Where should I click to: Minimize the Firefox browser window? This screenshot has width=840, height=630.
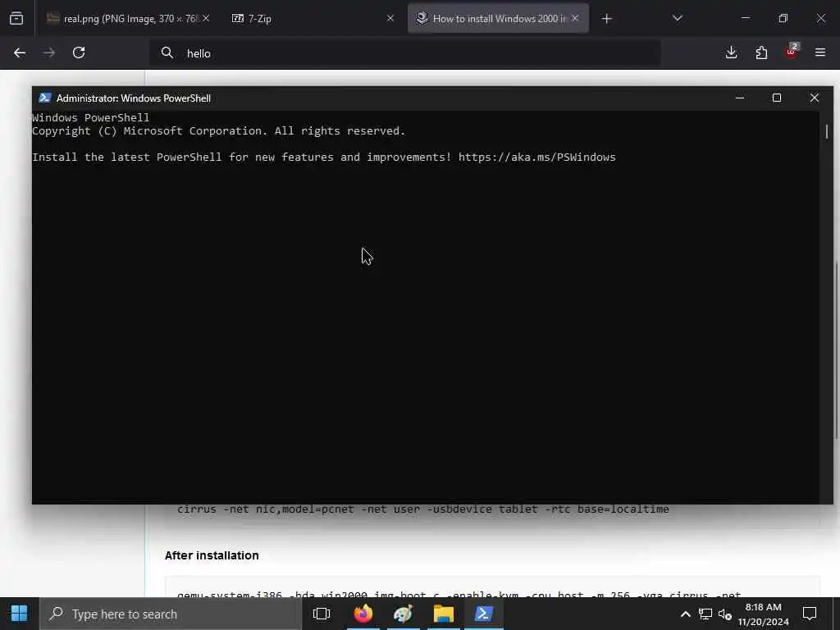[745, 18]
